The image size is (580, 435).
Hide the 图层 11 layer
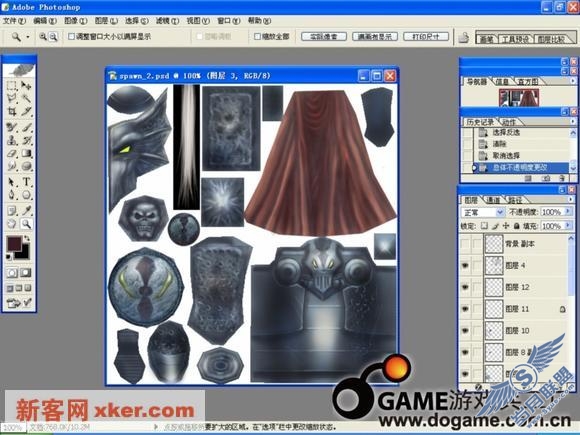tap(465, 309)
